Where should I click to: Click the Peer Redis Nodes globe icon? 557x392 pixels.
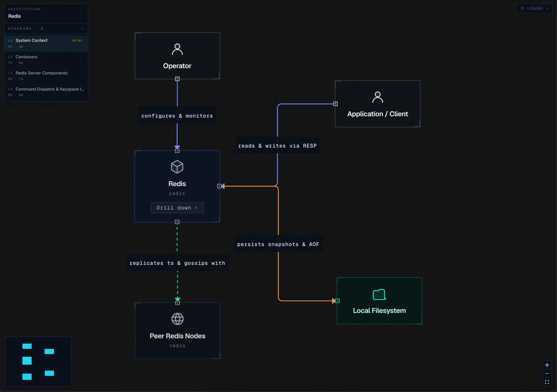pos(178,319)
